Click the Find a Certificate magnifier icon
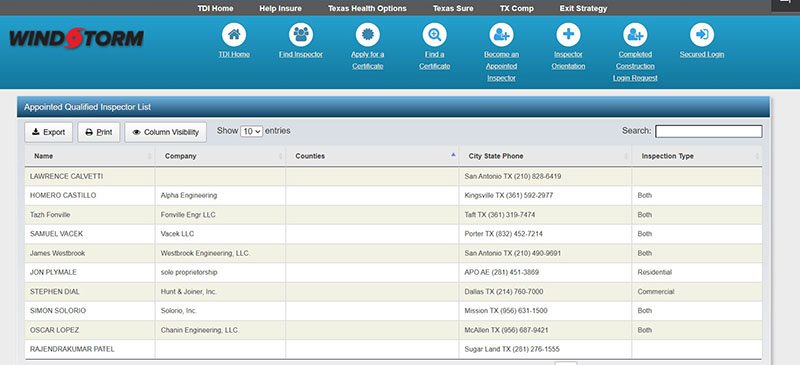This screenshot has height=365, width=800. [435, 35]
